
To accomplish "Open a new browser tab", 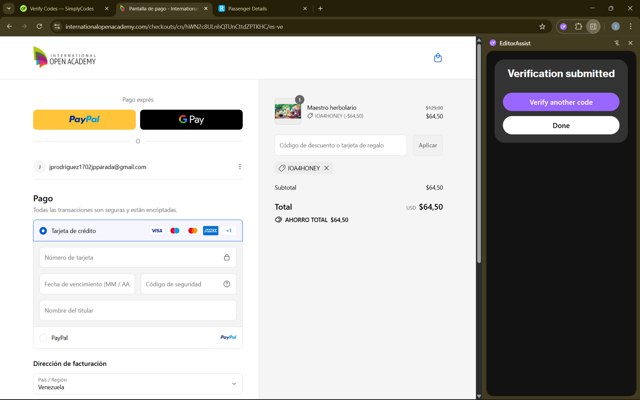I will tap(320, 8).
